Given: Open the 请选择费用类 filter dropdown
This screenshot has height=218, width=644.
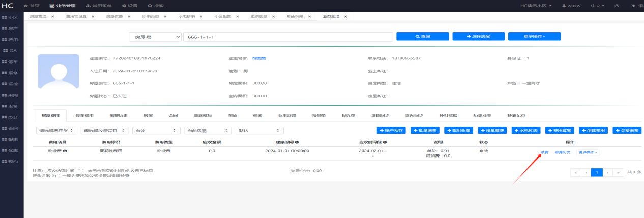Looking at the screenshot, I should pyautogui.click(x=56, y=131).
